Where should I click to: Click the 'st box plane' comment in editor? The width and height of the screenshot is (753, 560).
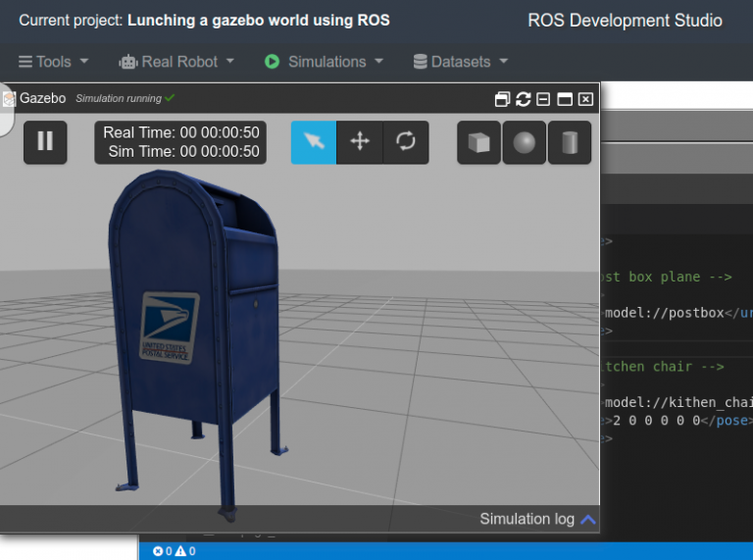click(667, 278)
